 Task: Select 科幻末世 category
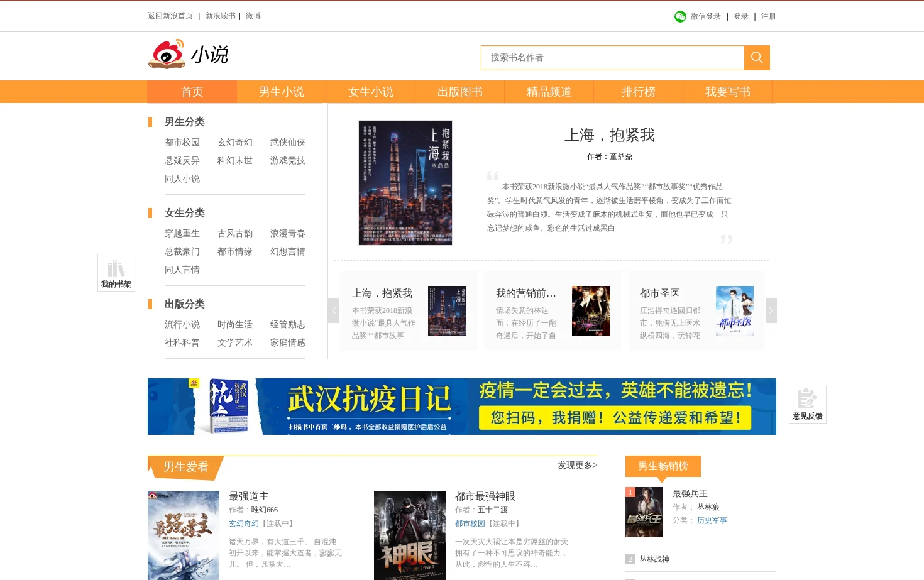click(235, 161)
